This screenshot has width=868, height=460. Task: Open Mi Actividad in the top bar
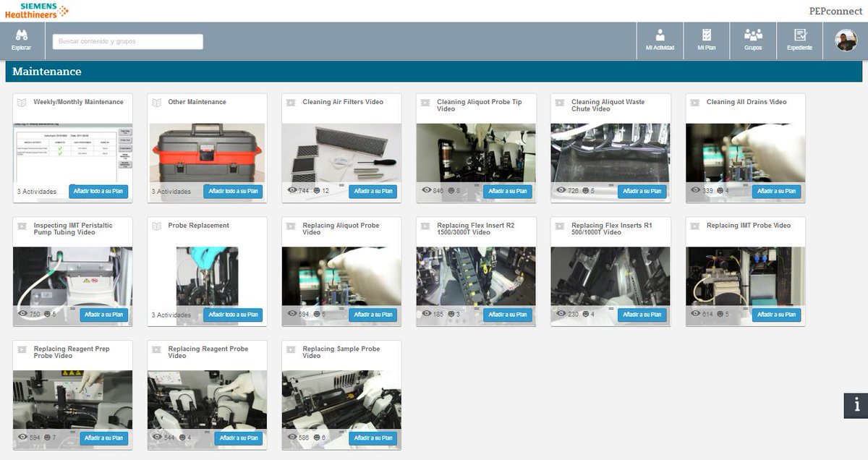click(660, 41)
